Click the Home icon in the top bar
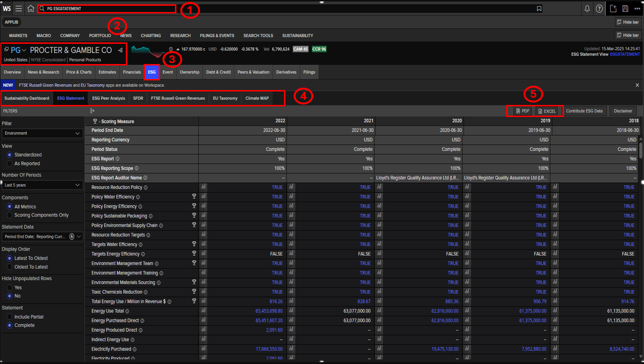 pos(31,9)
